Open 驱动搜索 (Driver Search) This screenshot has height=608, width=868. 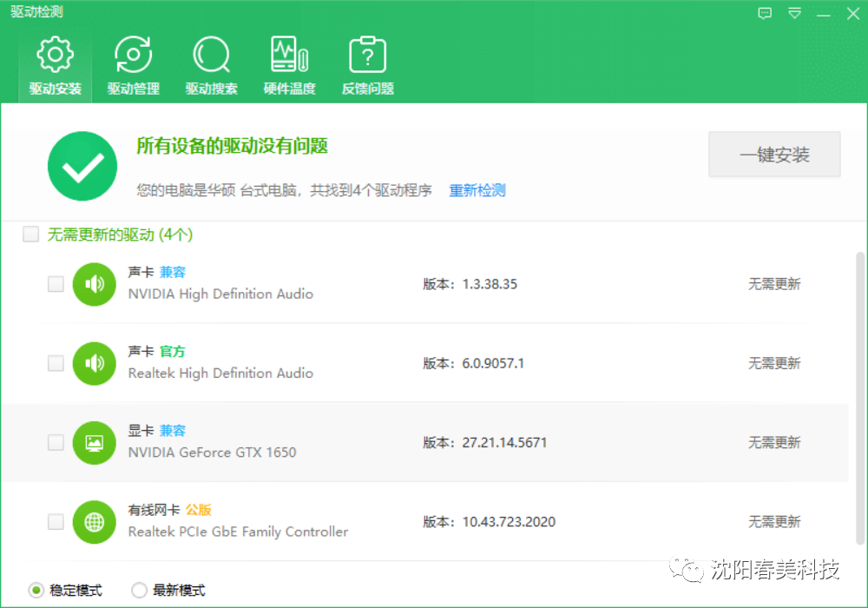coord(211,65)
